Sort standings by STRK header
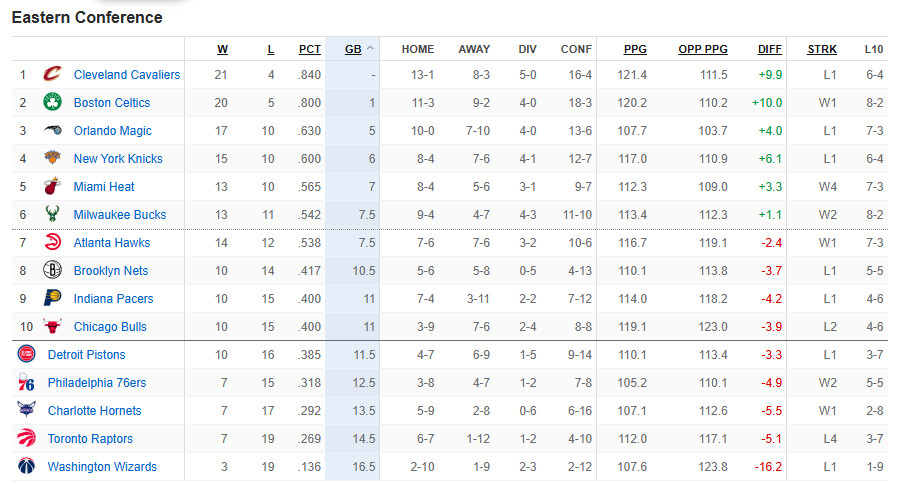Screen dimensions: 900x484 (821, 49)
